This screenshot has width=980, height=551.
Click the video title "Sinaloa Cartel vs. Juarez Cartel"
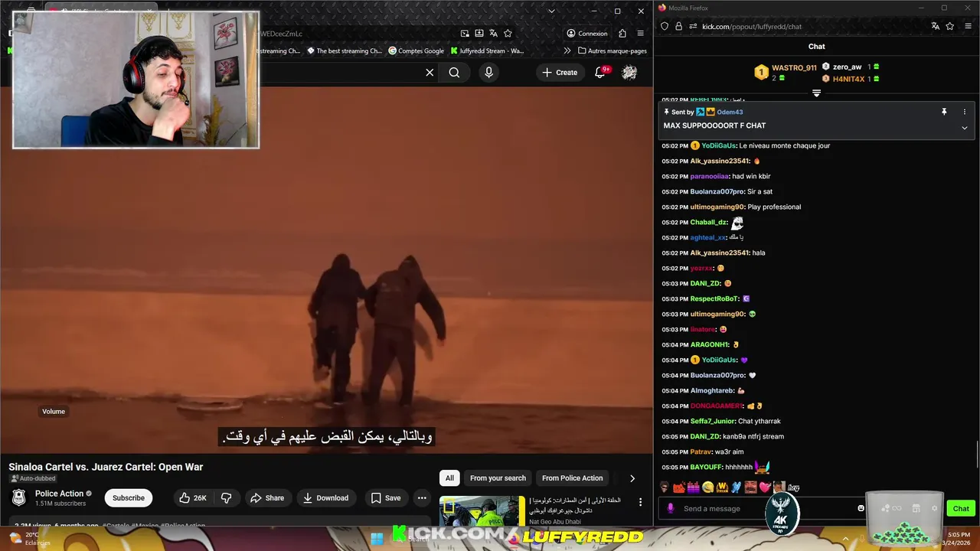[106, 467]
